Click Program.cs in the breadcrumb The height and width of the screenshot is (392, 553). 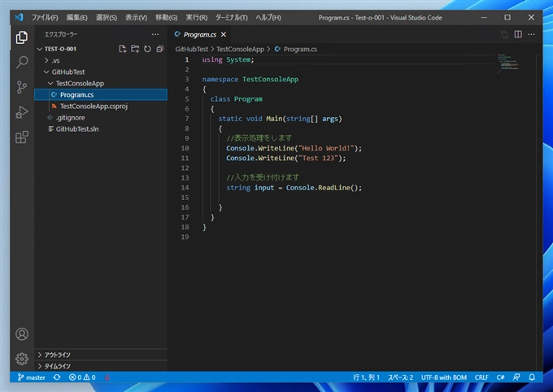(x=300, y=49)
